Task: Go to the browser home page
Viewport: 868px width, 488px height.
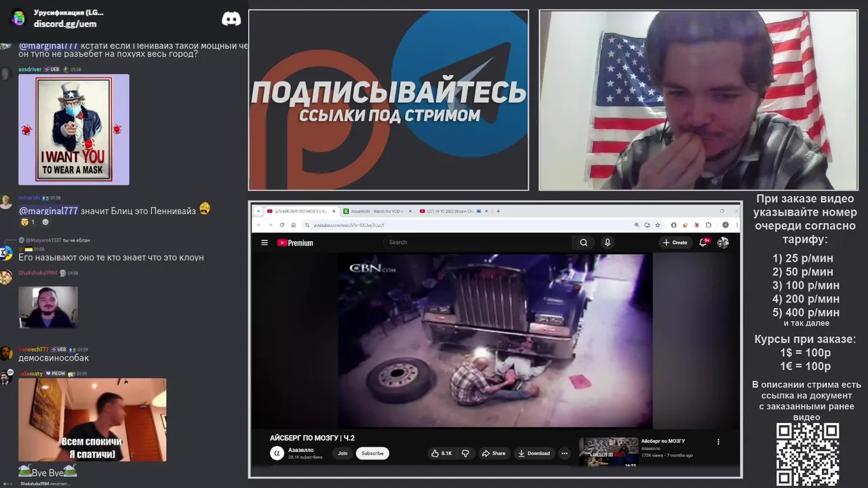Action: 293,225
